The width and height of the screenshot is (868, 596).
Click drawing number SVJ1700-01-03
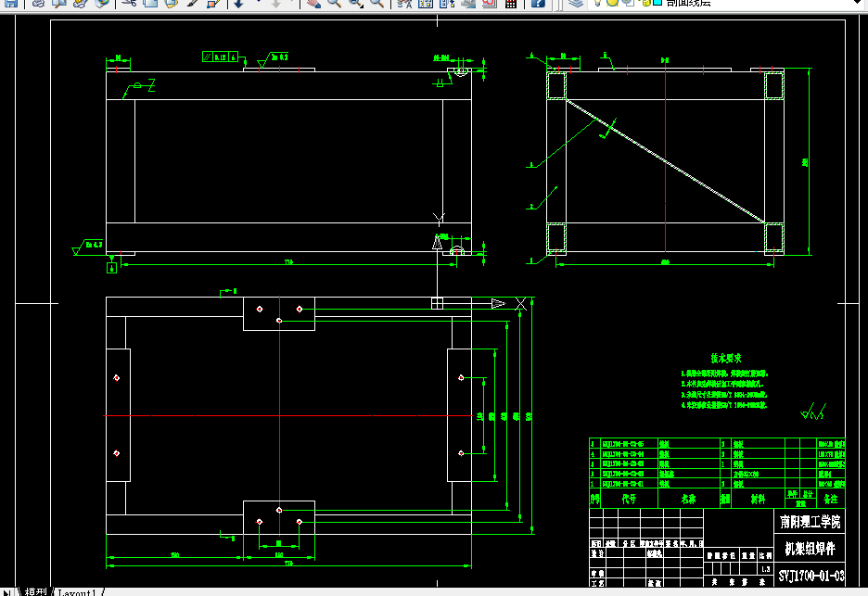pyautogui.click(x=811, y=577)
